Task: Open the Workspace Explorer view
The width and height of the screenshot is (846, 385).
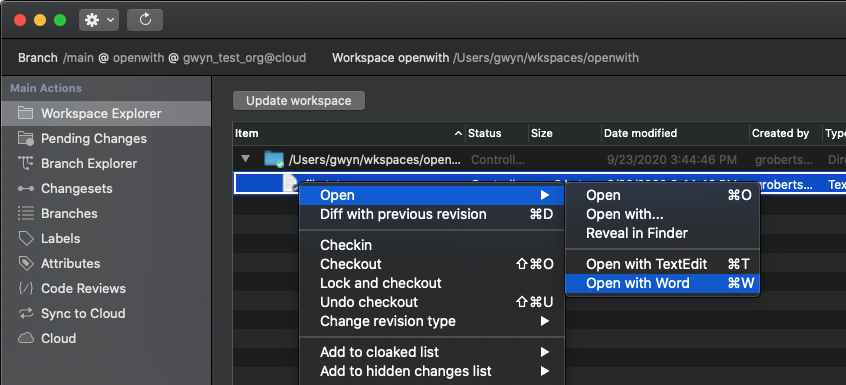Action: 106,113
